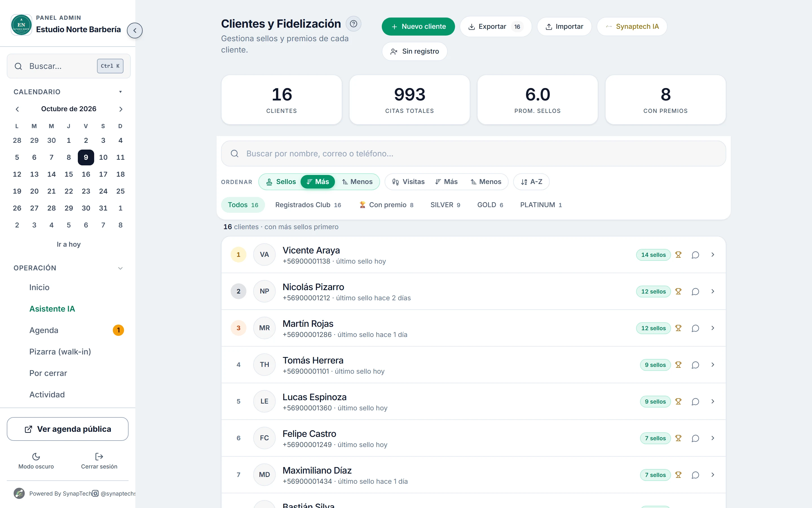
Task: Filter by Registrados Club
Action: (x=308, y=205)
